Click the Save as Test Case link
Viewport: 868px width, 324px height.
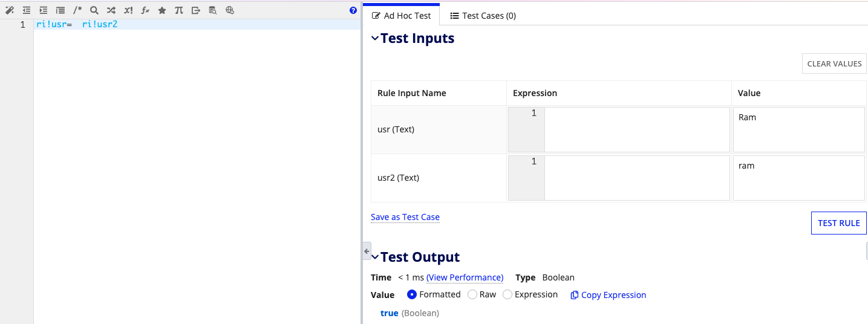click(405, 217)
